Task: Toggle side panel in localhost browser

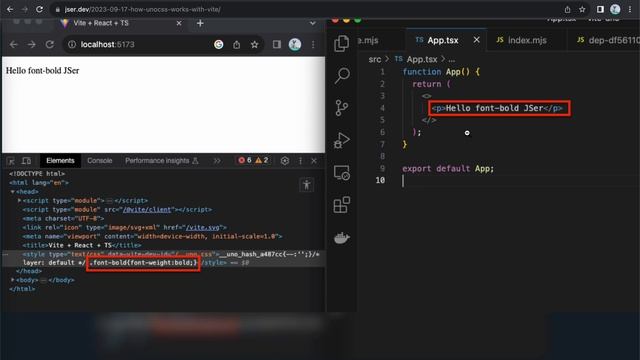Action: (277, 44)
